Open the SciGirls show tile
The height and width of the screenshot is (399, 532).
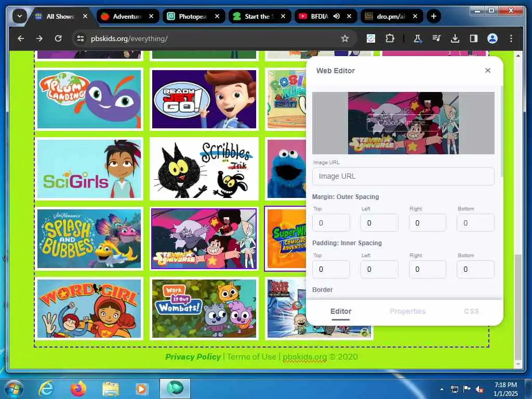(x=89, y=169)
